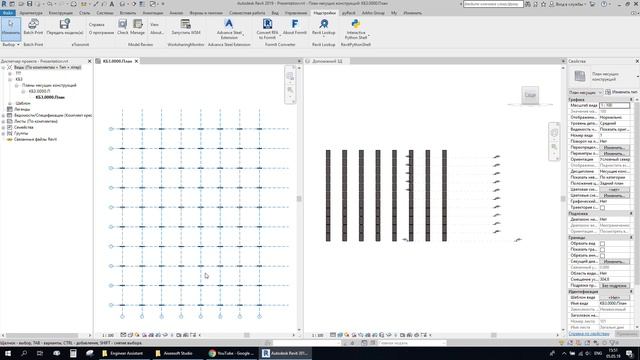The width and height of the screenshot is (640, 360).
Task: Click the ViewCube in 3D view
Action: 530,95
